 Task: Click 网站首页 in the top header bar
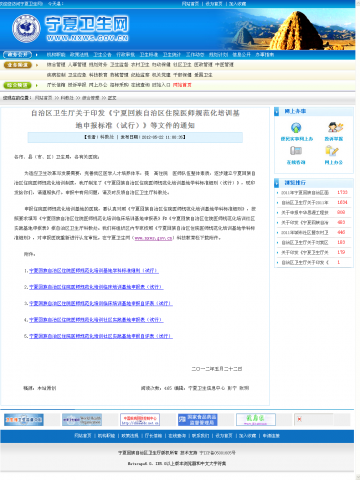(190, 4)
